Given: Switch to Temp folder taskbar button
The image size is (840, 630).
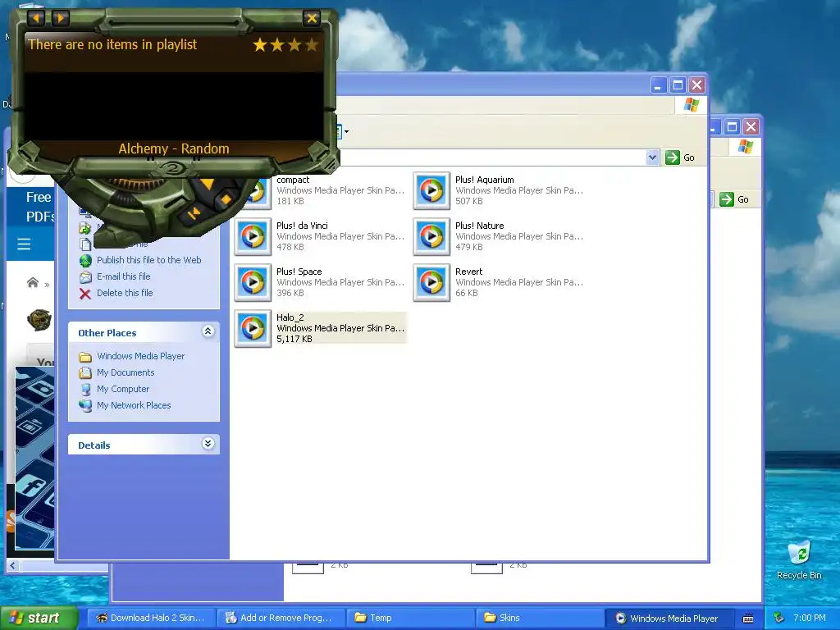Looking at the screenshot, I should tap(410, 618).
